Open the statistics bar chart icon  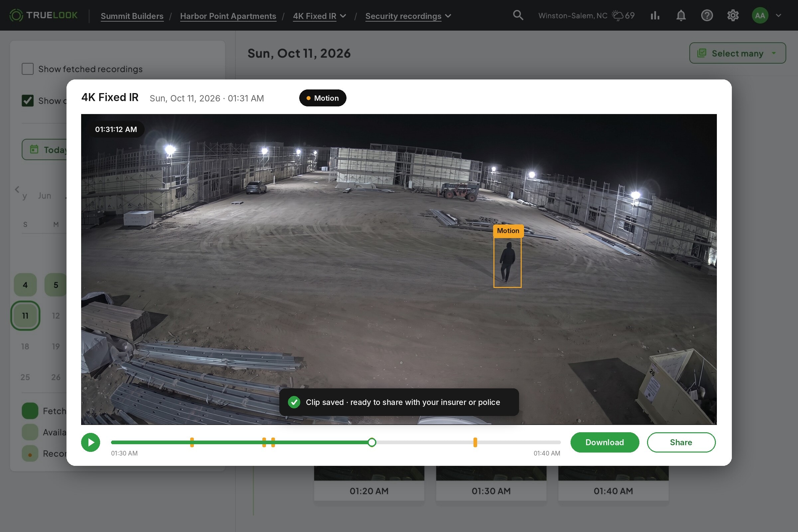coord(655,15)
